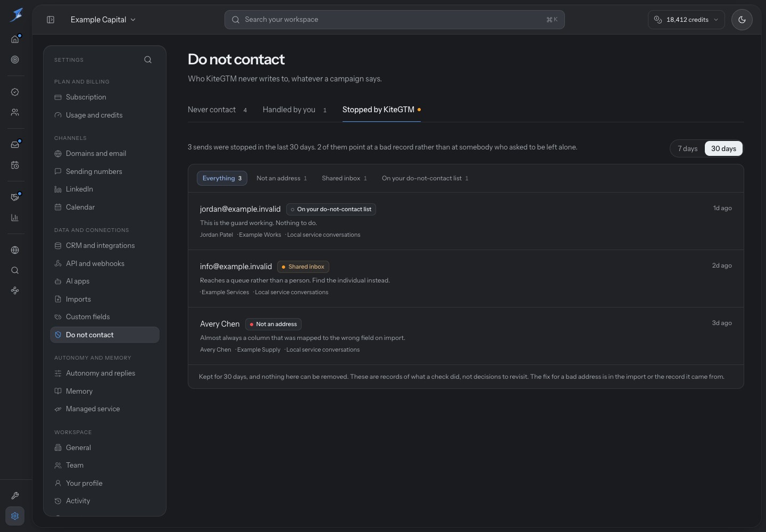Open the Example Capital workspace dropdown

pos(103,20)
